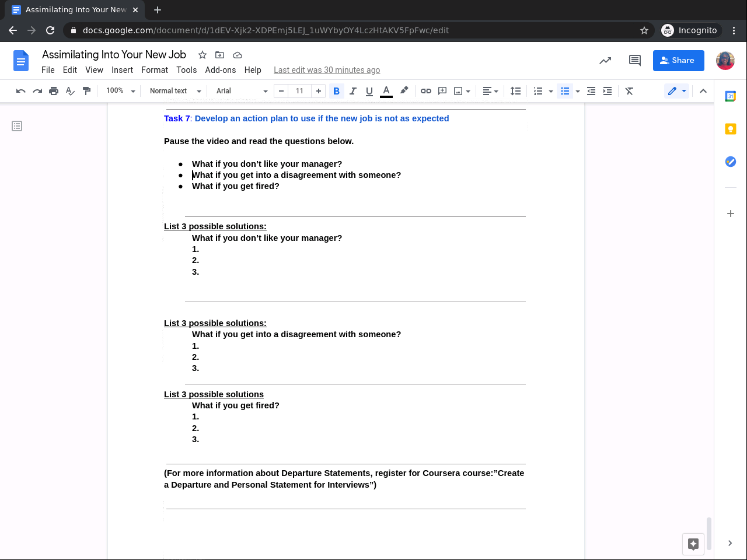Move document to a folder
Image resolution: width=747 pixels, height=560 pixels.
(219, 55)
